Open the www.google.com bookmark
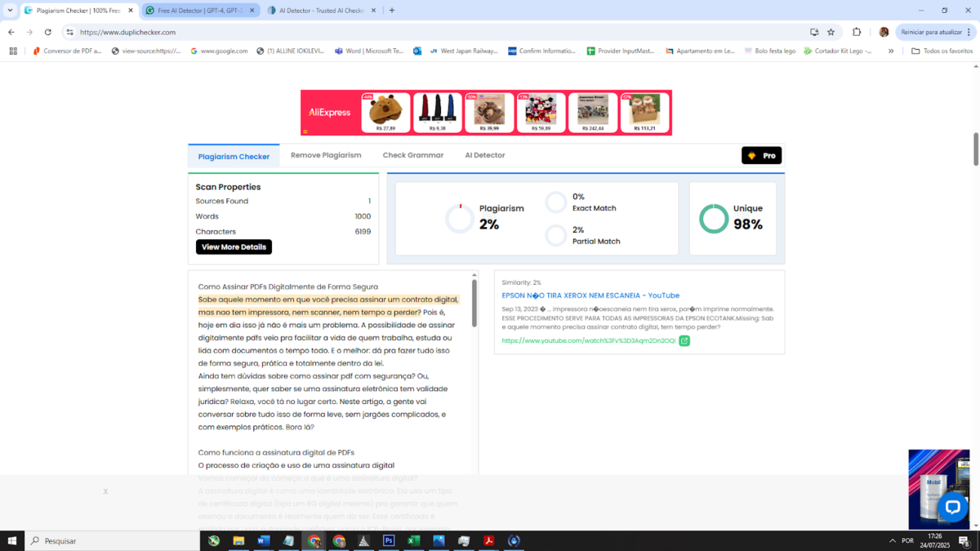Screen dimensions: 980x551 219,51
